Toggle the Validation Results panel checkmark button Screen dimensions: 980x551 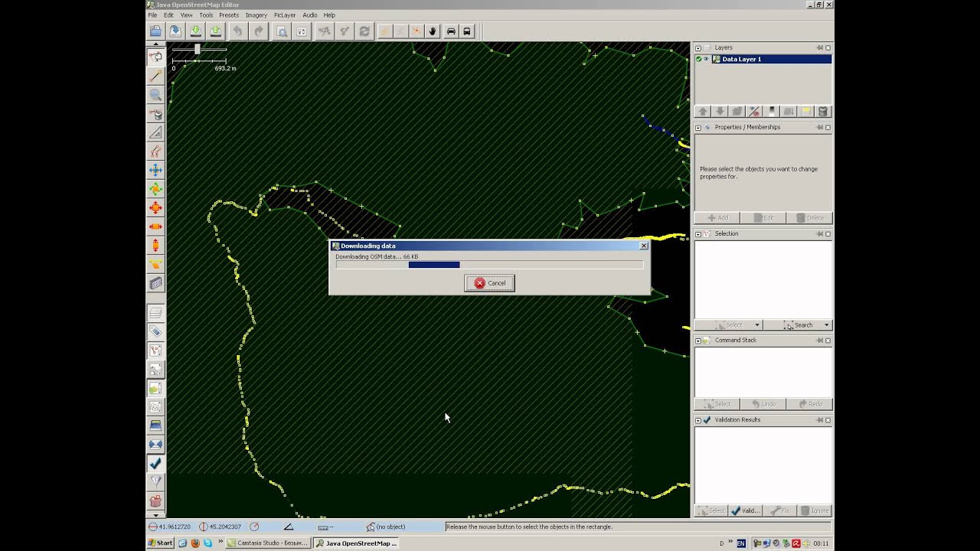[x=155, y=463]
